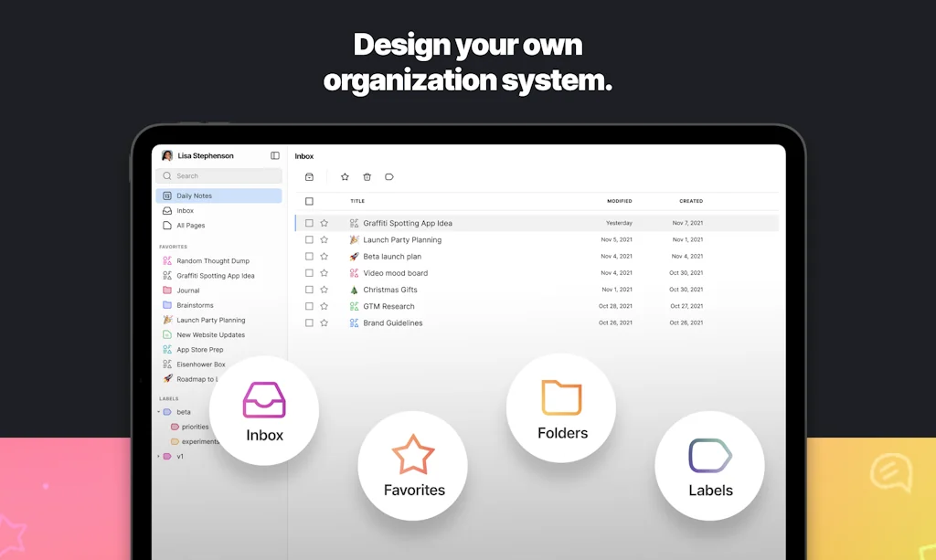Image resolution: width=936 pixels, height=560 pixels.
Task: Click the Search field in the sidebar
Action: point(219,176)
